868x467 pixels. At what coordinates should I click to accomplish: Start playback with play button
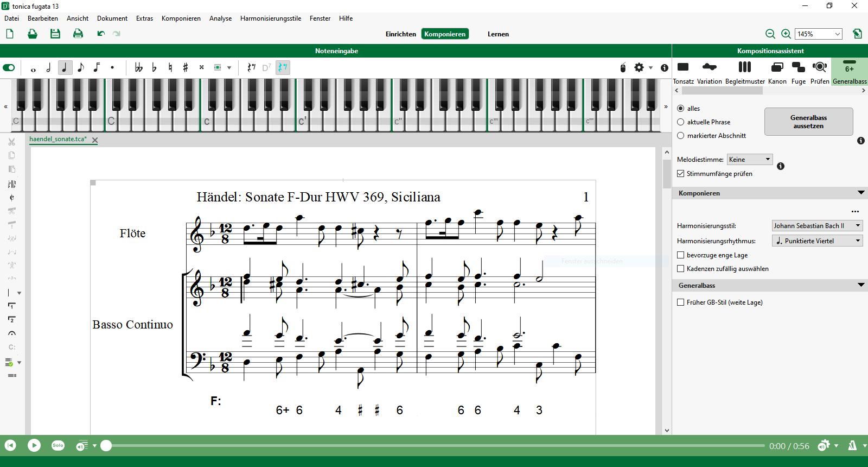[34, 445]
